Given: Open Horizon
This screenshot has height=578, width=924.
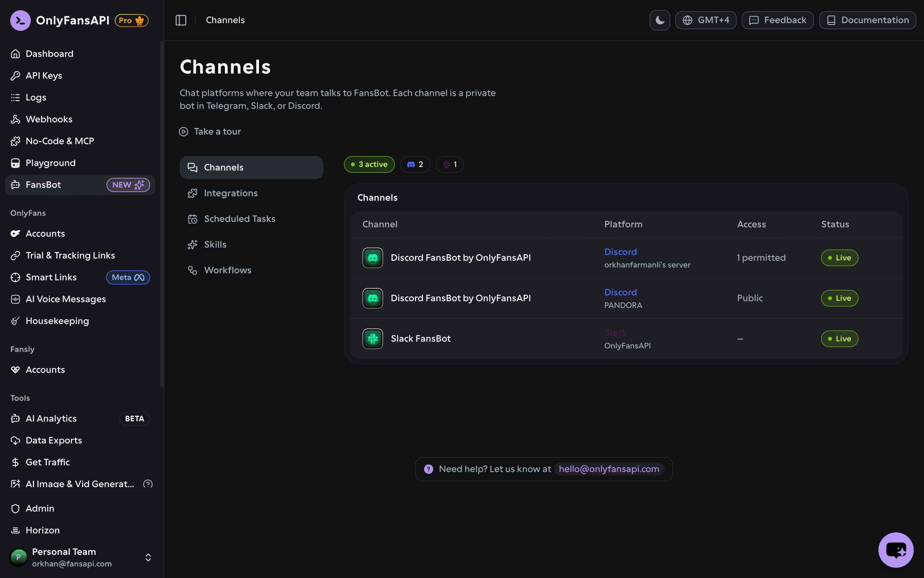Looking at the screenshot, I should pyautogui.click(x=80, y=530).
